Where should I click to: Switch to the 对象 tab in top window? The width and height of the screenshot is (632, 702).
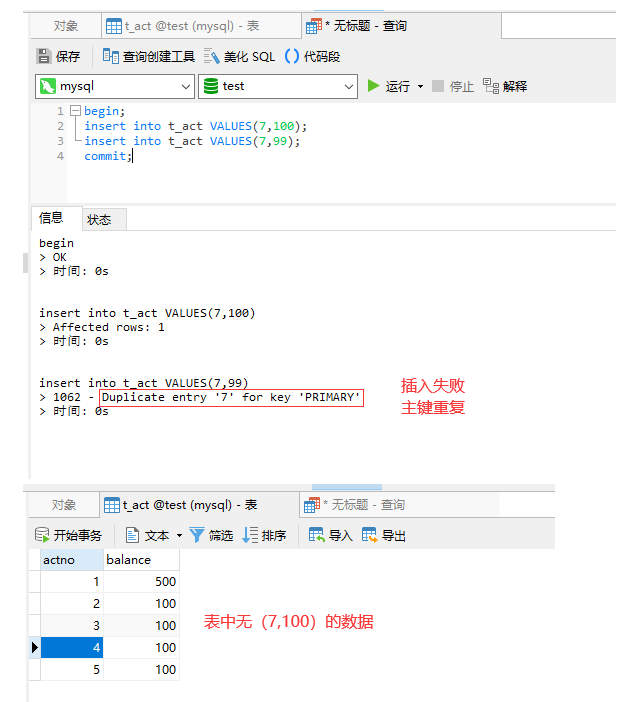tap(66, 26)
